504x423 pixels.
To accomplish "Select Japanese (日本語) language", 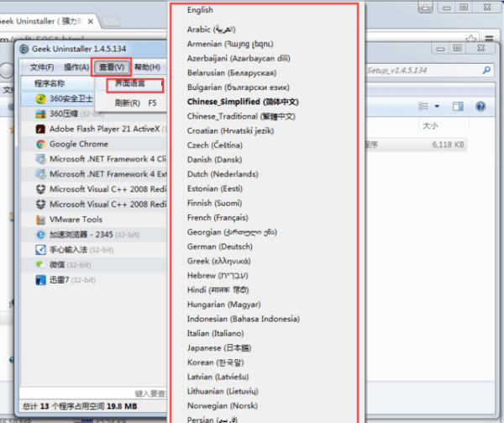I will point(216,348).
